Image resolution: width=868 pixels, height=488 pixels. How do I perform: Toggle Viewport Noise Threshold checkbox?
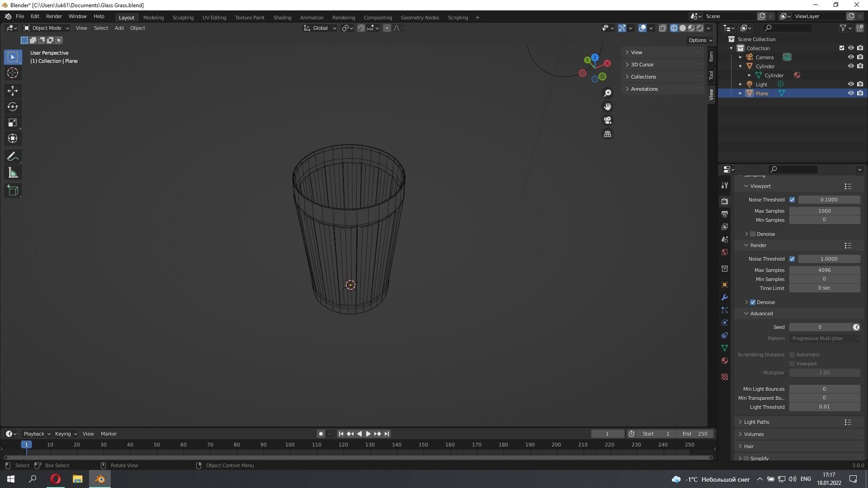click(x=792, y=200)
